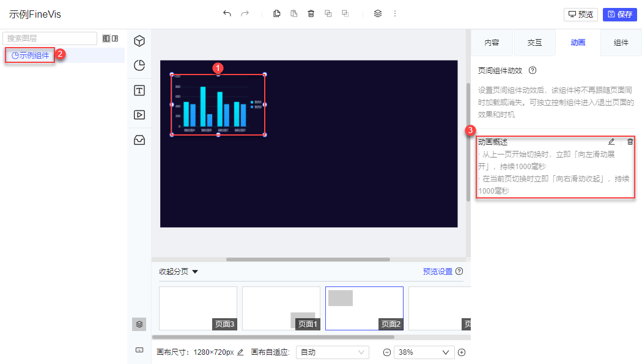The image size is (642, 364).
Task: Switch layer list to first view mode
Action: click(x=106, y=38)
